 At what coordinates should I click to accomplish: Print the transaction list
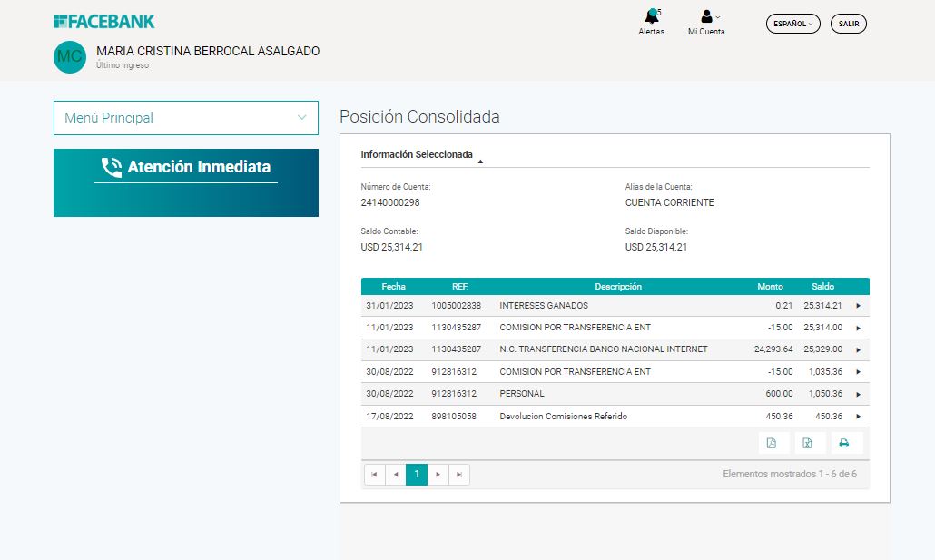(x=844, y=443)
